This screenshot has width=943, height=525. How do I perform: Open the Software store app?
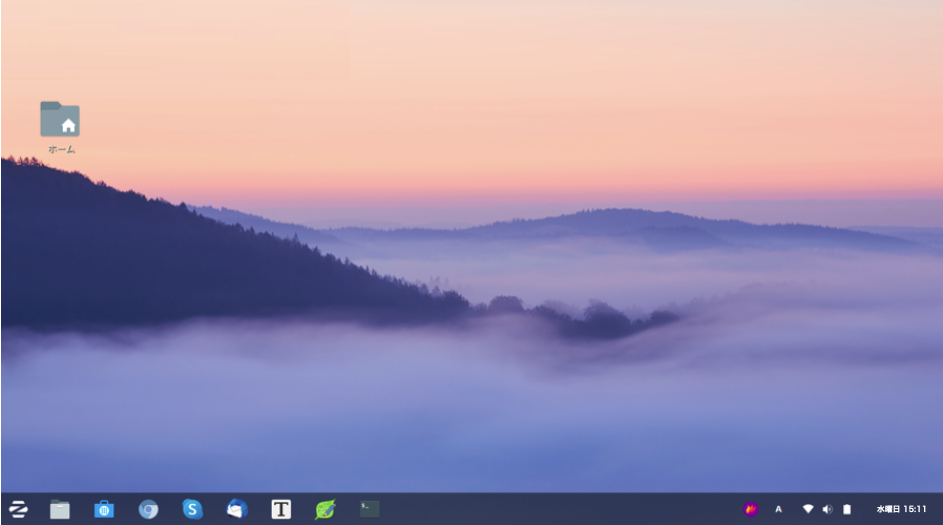pos(104,509)
